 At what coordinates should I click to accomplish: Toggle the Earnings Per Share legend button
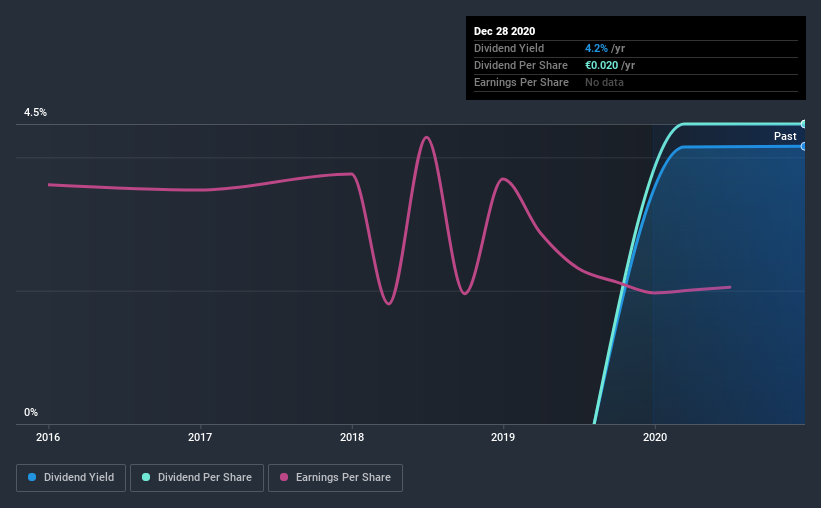[x=335, y=478]
